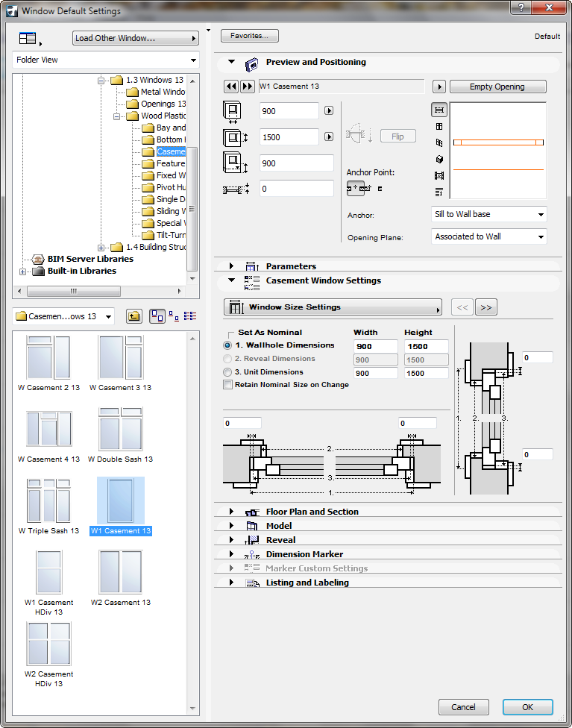Open the Anchor dropdown Sill to Wall base

(489, 215)
